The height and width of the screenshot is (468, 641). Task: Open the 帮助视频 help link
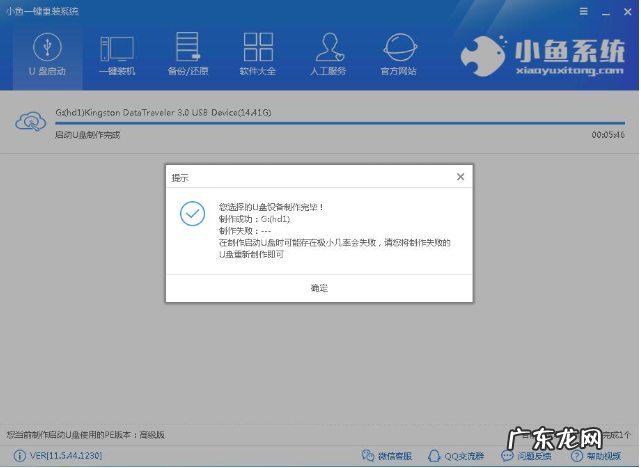click(596, 456)
